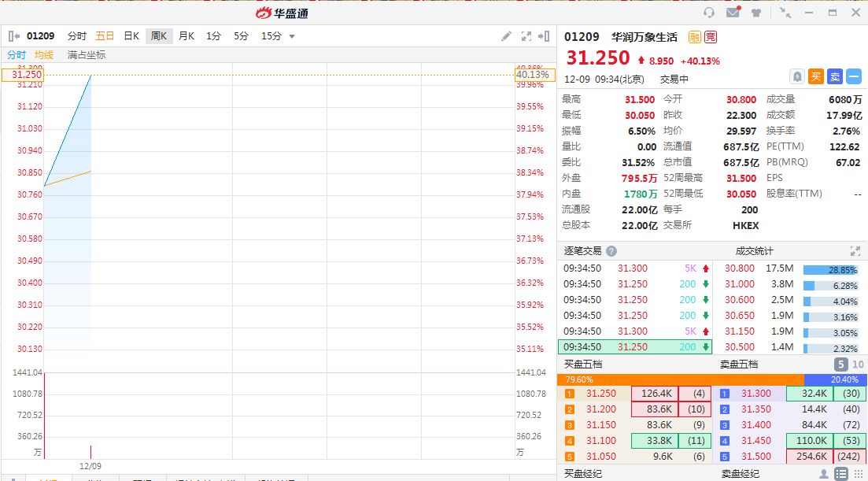
Task: Select broker list view icon
Action: [x=841, y=474]
